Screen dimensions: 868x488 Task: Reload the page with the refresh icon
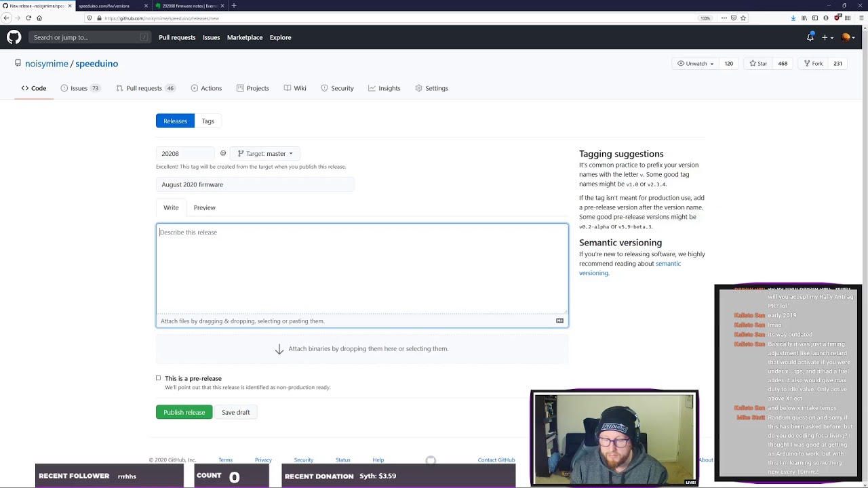pos(28,18)
